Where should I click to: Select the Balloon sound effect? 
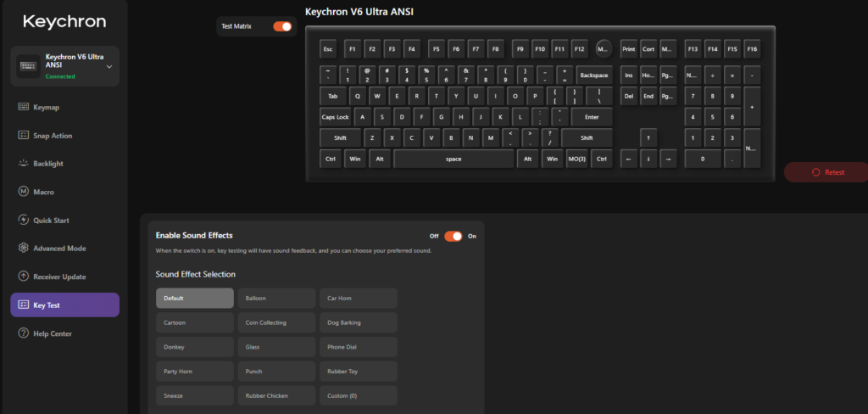[277, 298]
